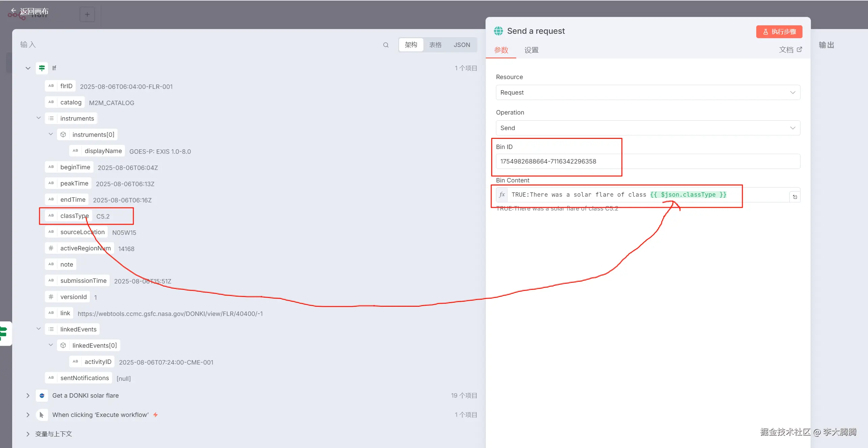868x448 pixels.
Task: Click expand editor icon beside Bin Content
Action: [795, 197]
